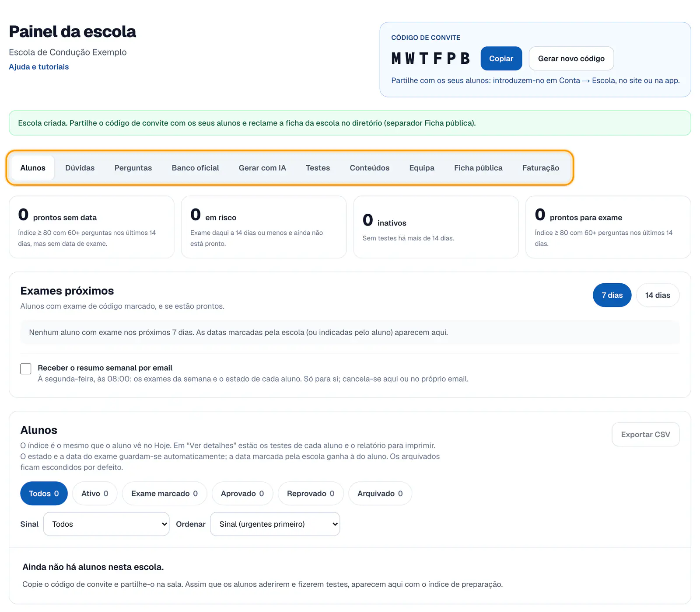Open the Perguntas tab

(133, 168)
